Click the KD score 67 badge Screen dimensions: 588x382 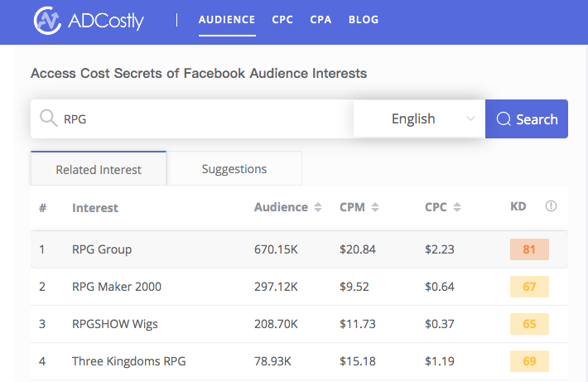pyautogui.click(x=529, y=287)
